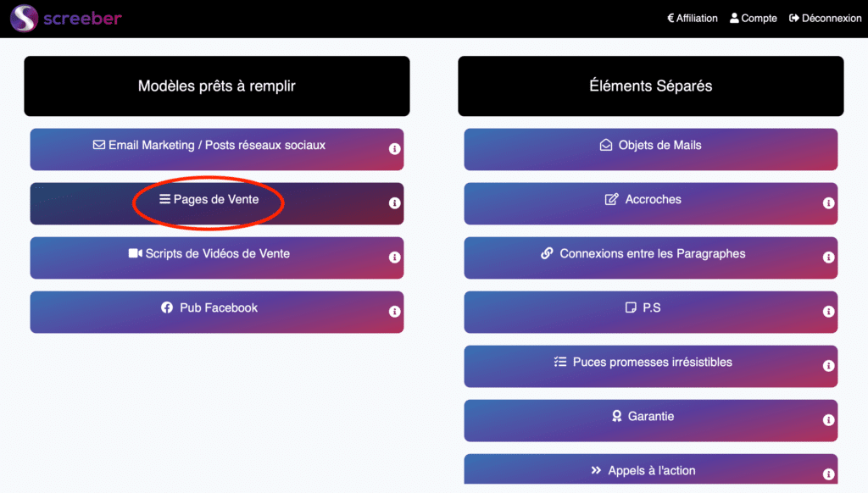Show info for Connexions entre les Paragraphes
Screen dimensions: 868x493
pyautogui.click(x=828, y=258)
